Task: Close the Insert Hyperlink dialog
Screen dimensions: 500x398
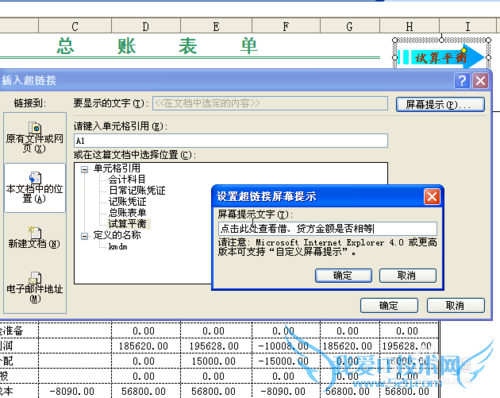Action: tap(480, 81)
